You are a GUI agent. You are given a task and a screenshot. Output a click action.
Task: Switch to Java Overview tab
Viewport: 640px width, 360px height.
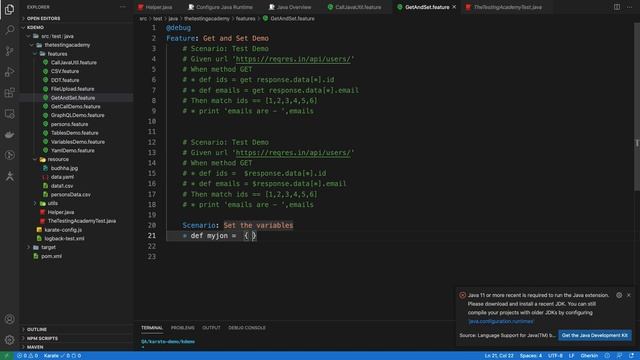[290, 7]
